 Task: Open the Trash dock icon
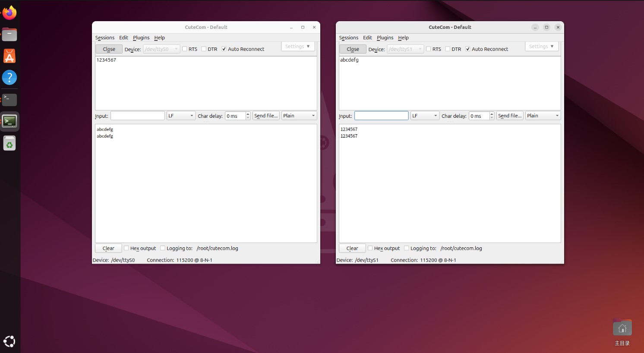click(x=9, y=143)
